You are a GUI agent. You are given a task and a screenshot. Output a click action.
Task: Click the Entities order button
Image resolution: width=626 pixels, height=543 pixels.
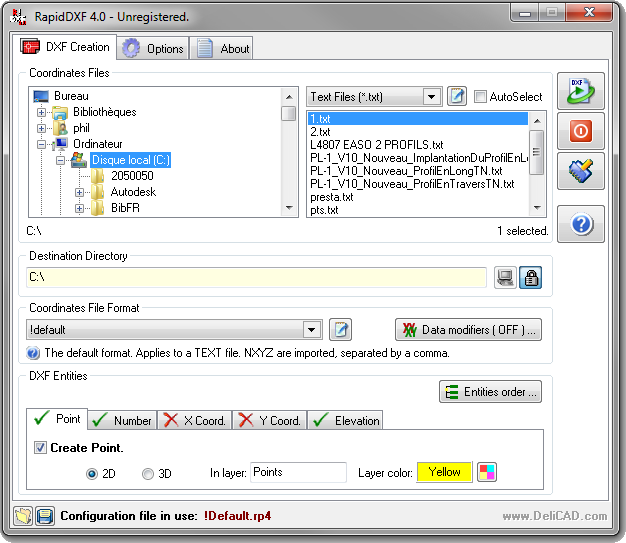(490, 392)
